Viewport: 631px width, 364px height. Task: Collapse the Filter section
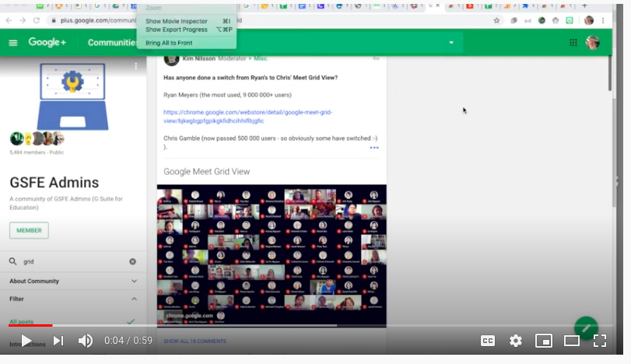73,299
